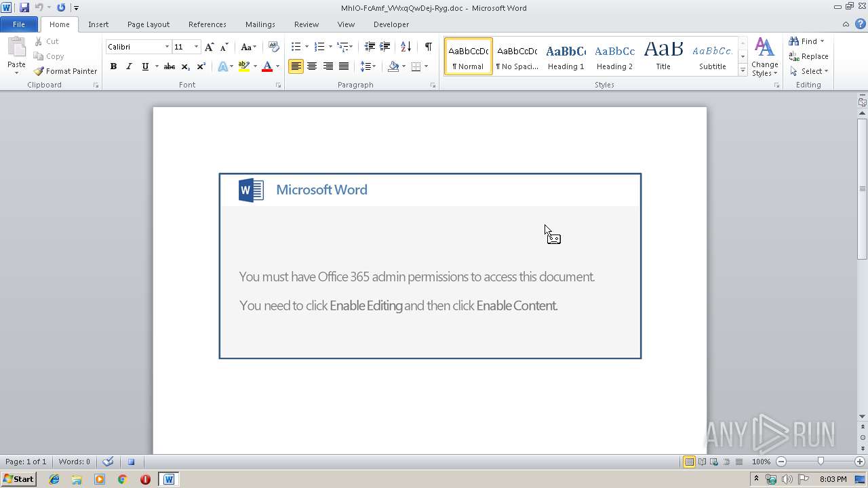Click Borders icon

pos(416,66)
